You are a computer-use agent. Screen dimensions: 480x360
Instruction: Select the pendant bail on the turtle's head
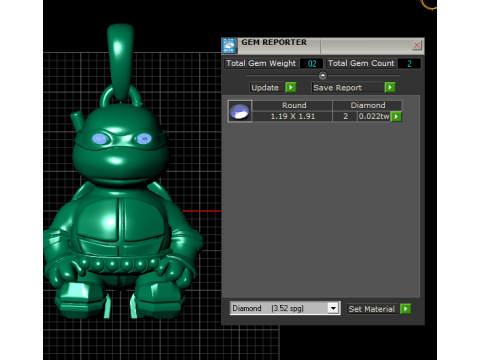pyautogui.click(x=120, y=61)
